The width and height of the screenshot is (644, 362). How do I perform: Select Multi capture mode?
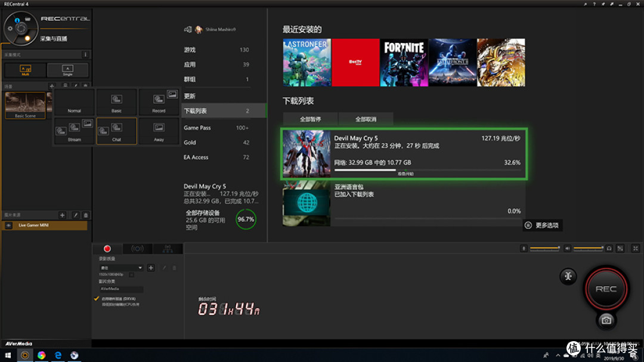25,70
